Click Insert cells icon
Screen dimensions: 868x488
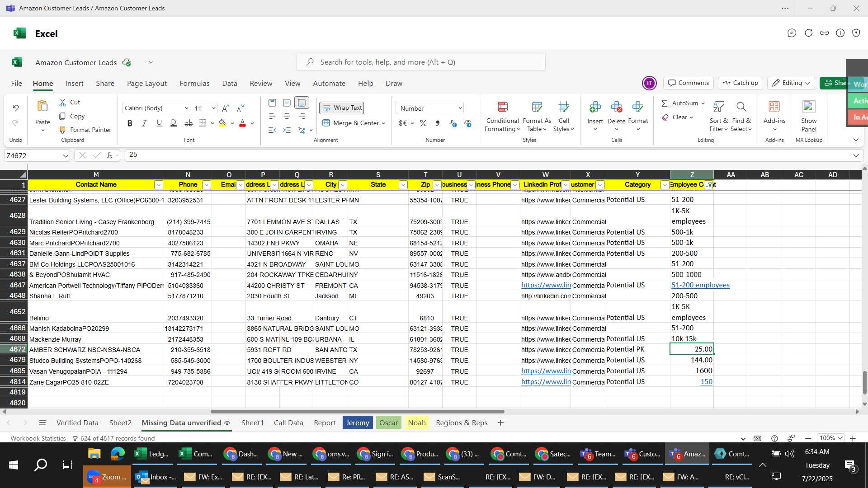[x=595, y=107]
